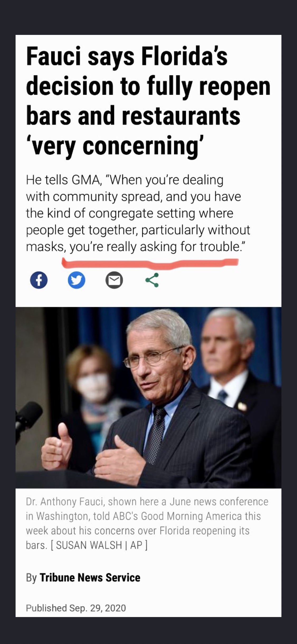Click the Tribune News Service byline
This screenshot has height=644, width=297.
point(90,577)
